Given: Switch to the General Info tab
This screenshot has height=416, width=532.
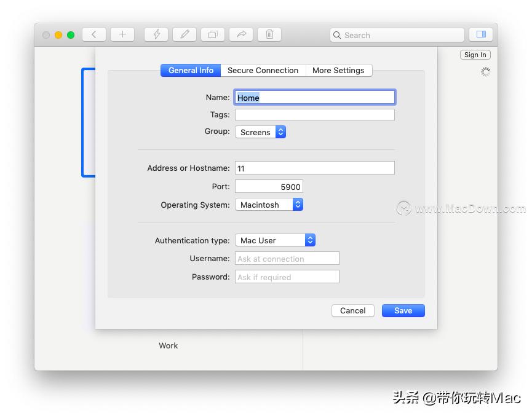Looking at the screenshot, I should click(191, 70).
